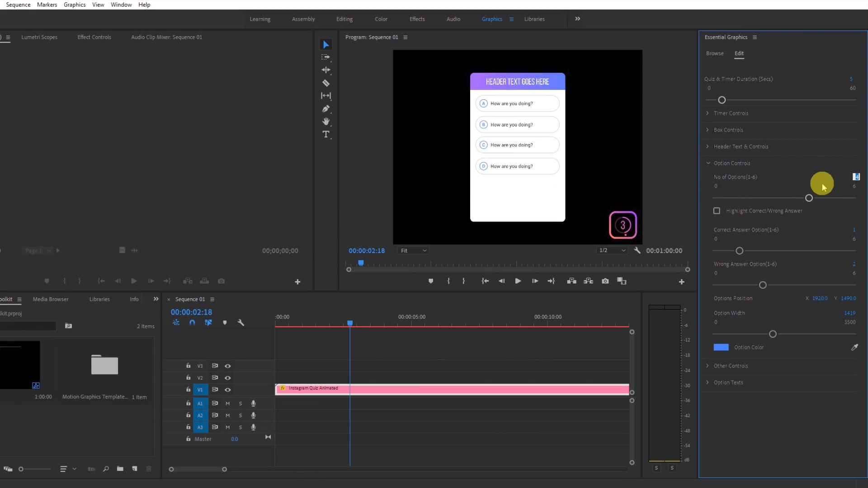Select the Ripple Edit tool
This screenshot has height=488, width=868.
[325, 70]
